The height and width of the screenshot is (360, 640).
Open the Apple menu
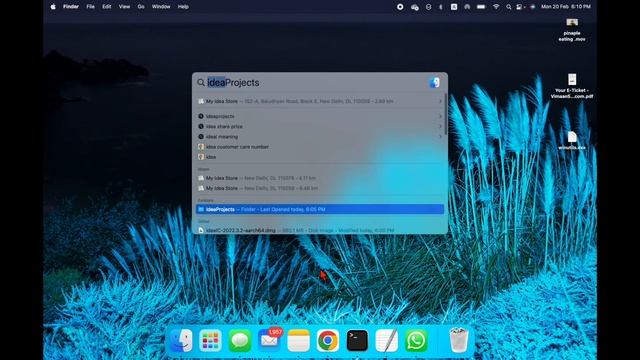click(x=53, y=7)
